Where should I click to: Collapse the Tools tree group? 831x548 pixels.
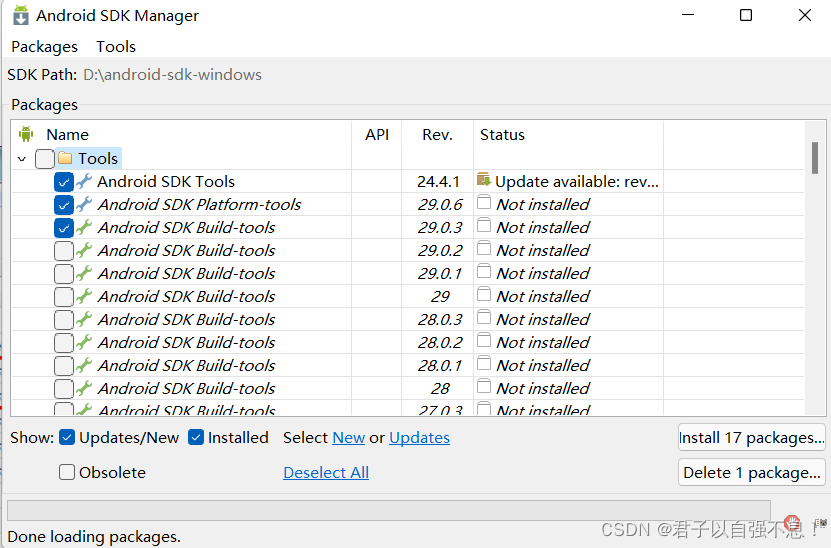click(x=22, y=158)
